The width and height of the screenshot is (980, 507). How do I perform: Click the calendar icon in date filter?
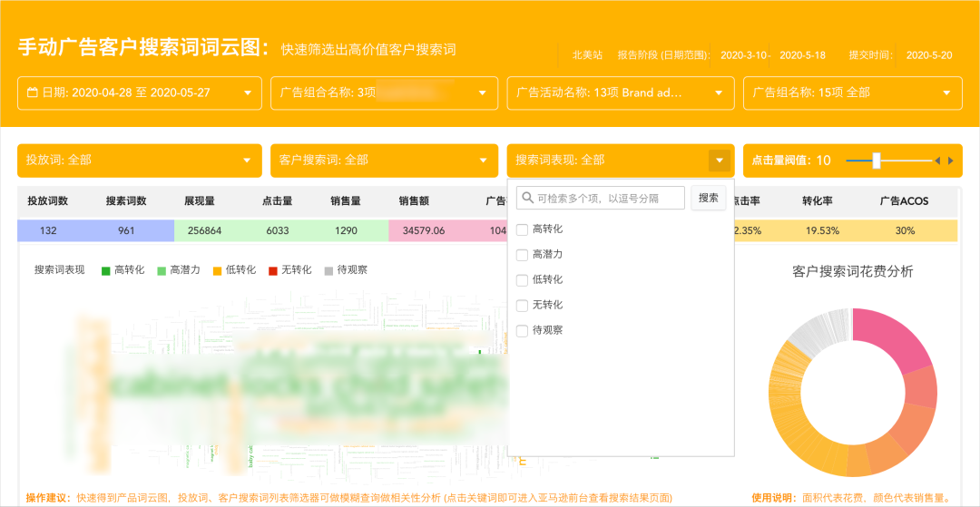(x=34, y=93)
